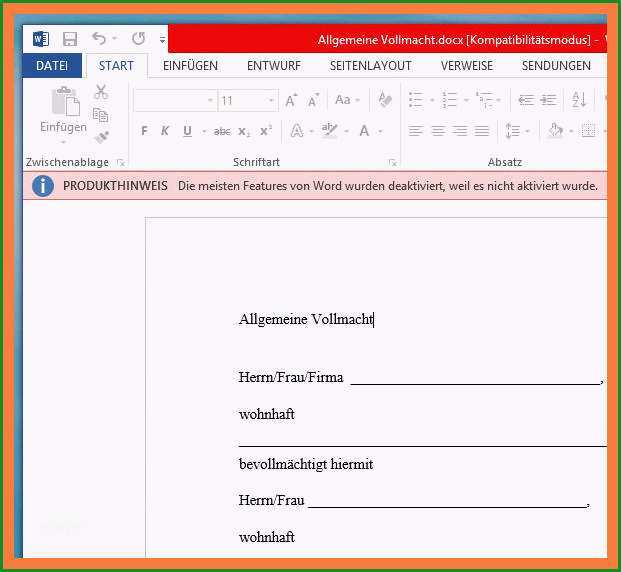Screen dimensions: 621x572
Task: Open the Customize Quick Access Toolbar dropdown
Action: (162, 39)
